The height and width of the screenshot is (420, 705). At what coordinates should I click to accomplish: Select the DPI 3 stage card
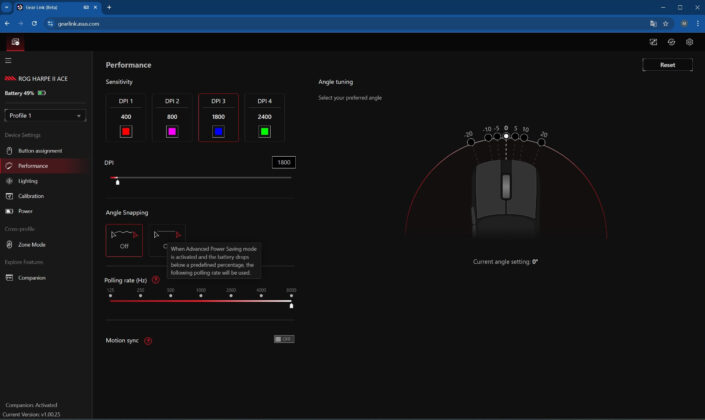(219, 118)
